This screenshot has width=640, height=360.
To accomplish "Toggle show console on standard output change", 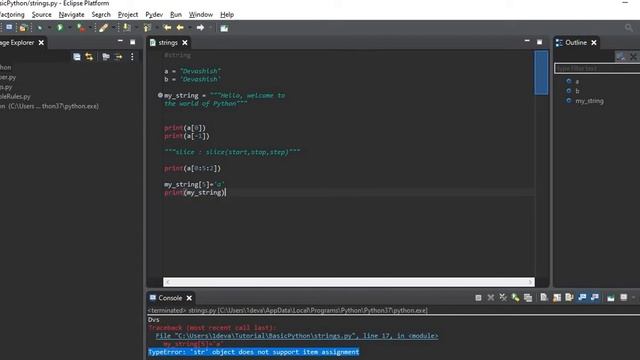I will (582, 298).
